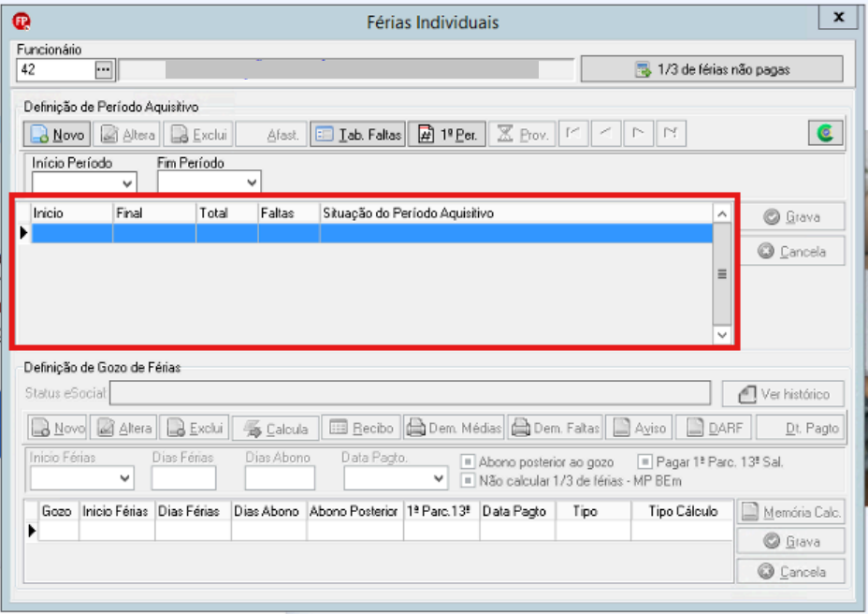Click Novo in Gozo de Férias toolbar
Viewport: 868px width, 614px height.
(x=58, y=428)
